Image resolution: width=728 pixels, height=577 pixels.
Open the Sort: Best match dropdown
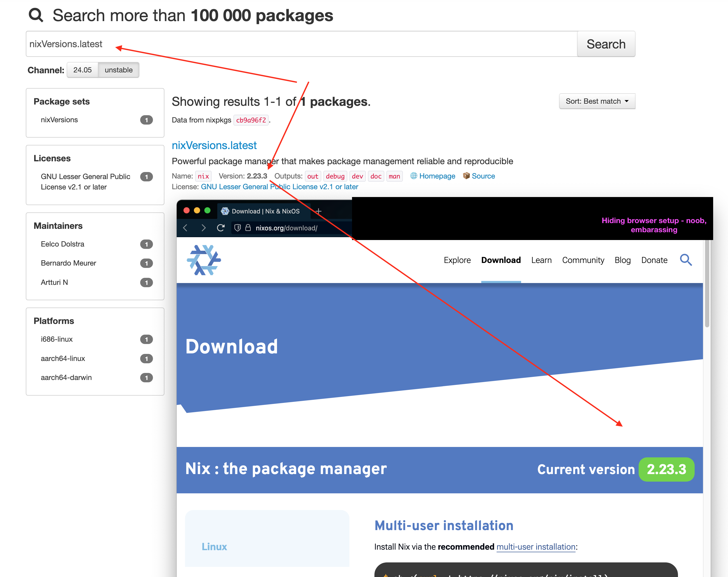(597, 101)
